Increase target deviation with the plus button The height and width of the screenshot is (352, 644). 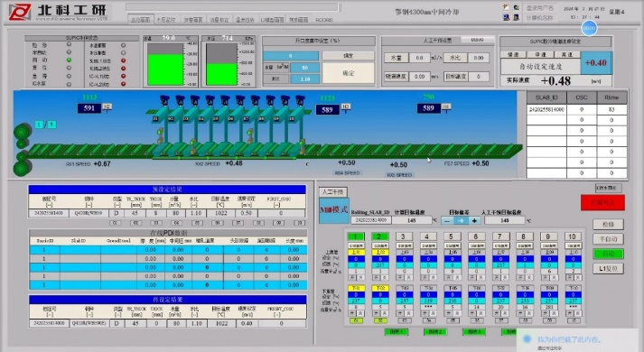pos(474,220)
